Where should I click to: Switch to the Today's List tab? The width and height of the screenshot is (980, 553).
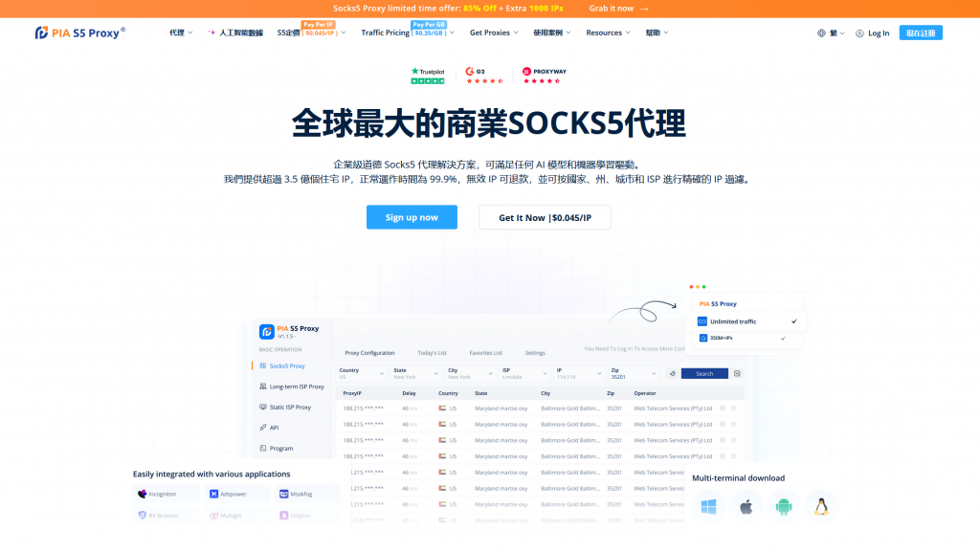click(432, 353)
